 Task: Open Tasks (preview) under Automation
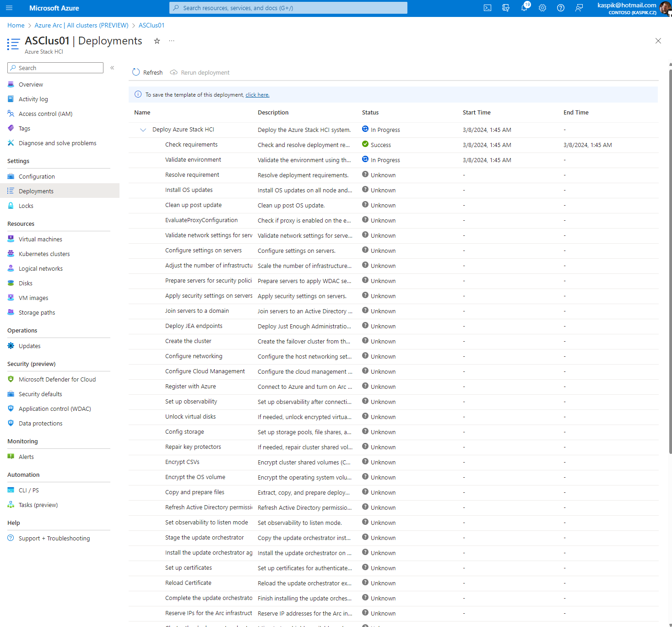click(x=38, y=505)
